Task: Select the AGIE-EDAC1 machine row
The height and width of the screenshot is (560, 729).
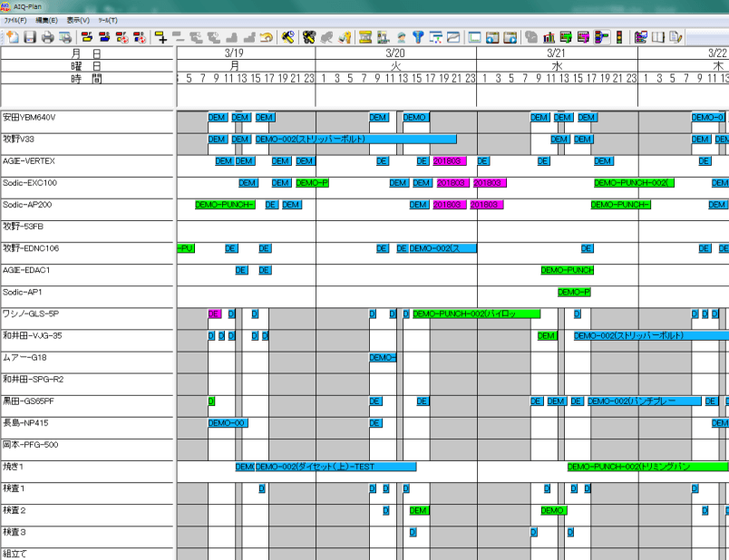Action: point(87,275)
